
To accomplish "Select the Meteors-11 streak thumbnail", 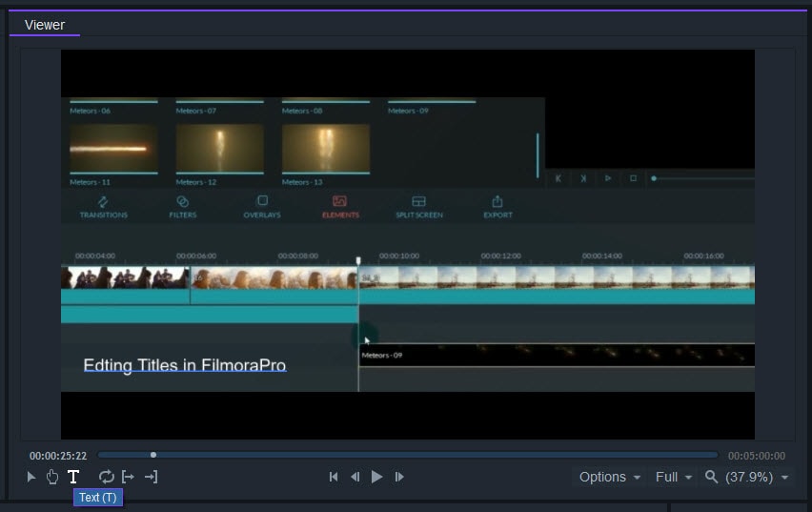I will click(x=113, y=149).
